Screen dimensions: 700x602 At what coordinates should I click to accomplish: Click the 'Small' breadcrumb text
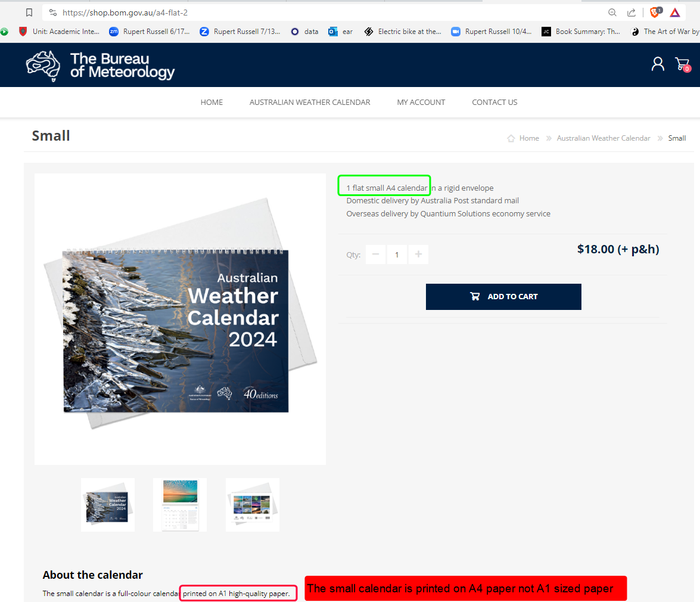pos(677,138)
